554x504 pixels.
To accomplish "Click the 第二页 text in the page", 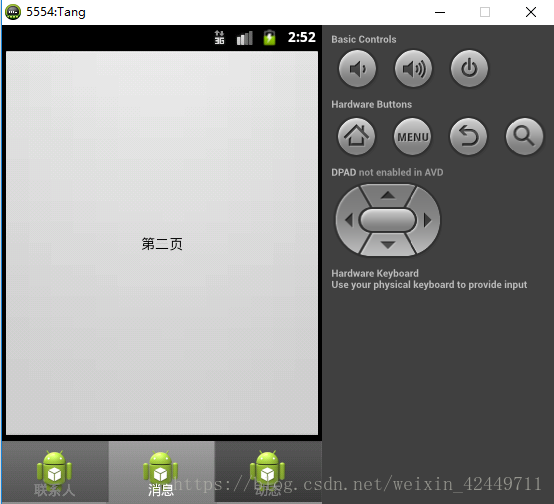I will point(162,244).
